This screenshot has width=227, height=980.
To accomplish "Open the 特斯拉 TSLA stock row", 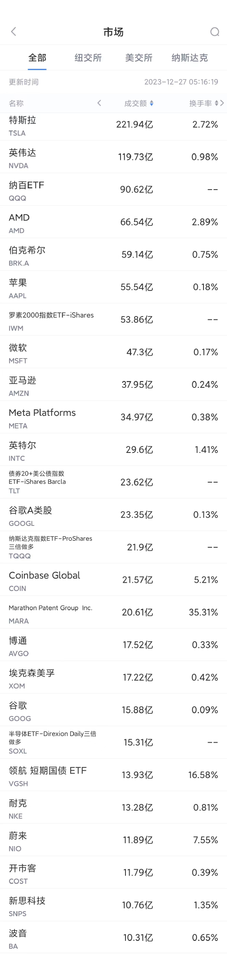I will pyautogui.click(x=113, y=125).
